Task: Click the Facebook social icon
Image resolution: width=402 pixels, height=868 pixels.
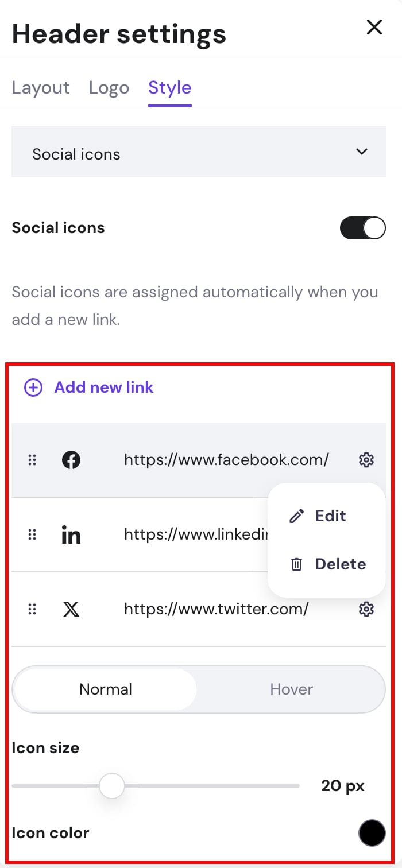Action: (71, 460)
